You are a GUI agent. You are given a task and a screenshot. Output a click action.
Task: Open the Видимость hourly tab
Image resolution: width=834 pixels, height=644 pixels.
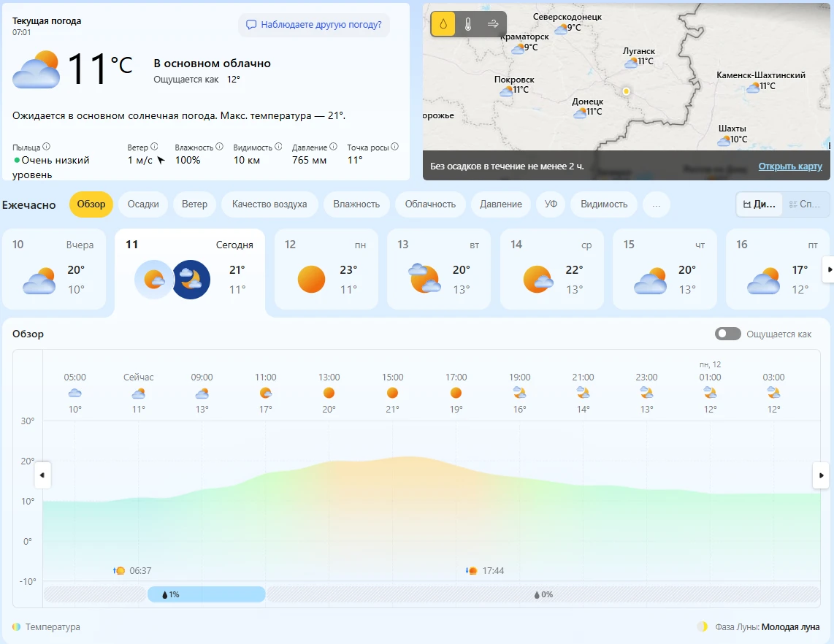(604, 204)
